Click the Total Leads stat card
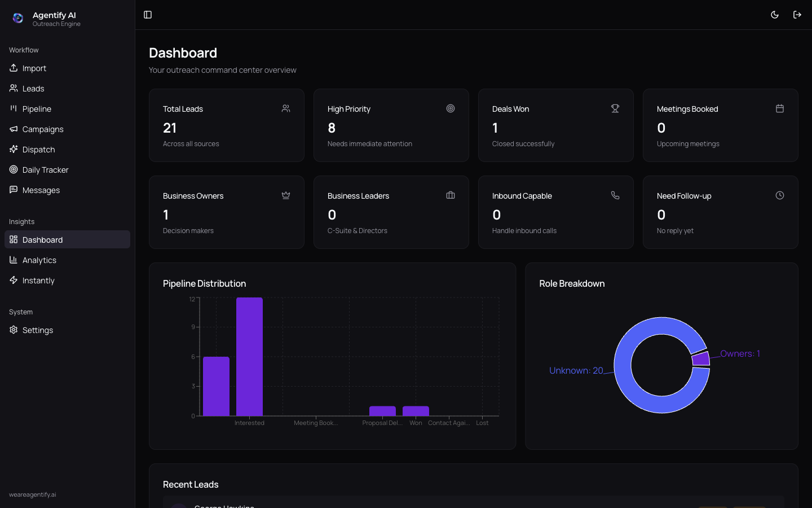Viewport: 812px width, 508px height. coord(226,125)
